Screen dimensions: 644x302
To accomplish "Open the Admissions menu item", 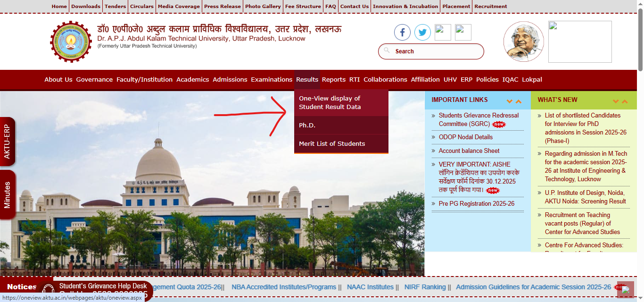I will [230, 79].
